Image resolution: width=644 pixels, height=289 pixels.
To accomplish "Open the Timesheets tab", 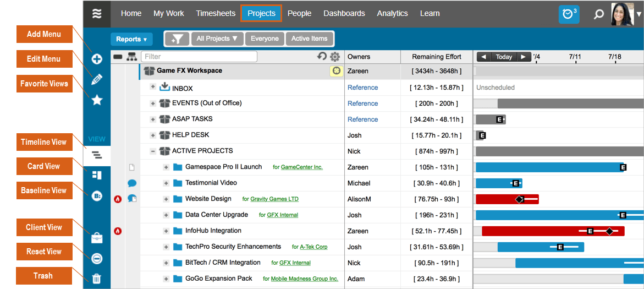I will [x=216, y=13].
